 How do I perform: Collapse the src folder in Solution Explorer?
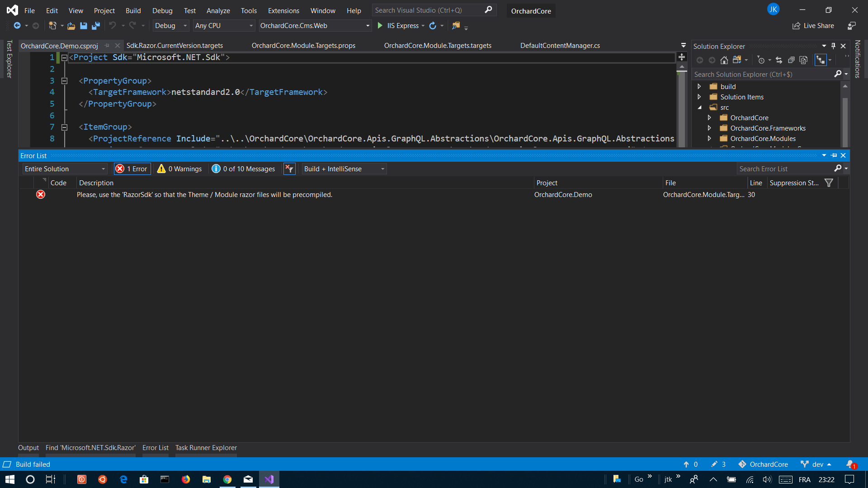coord(699,108)
